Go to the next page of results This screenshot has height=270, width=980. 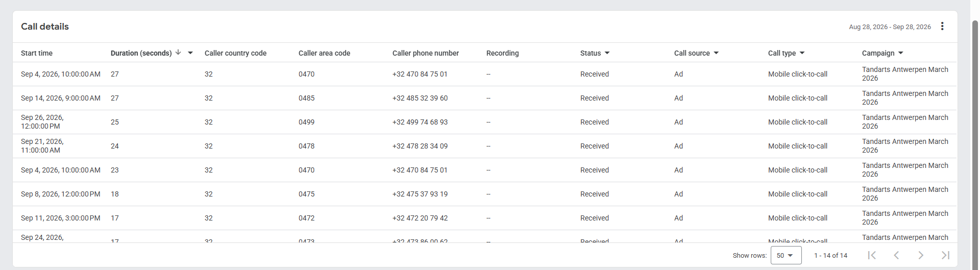pyautogui.click(x=921, y=255)
